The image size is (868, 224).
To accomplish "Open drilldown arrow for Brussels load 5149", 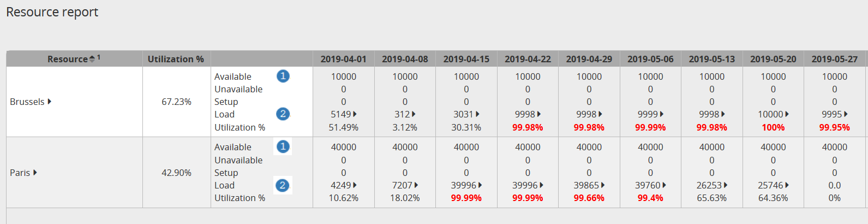I will (x=355, y=114).
